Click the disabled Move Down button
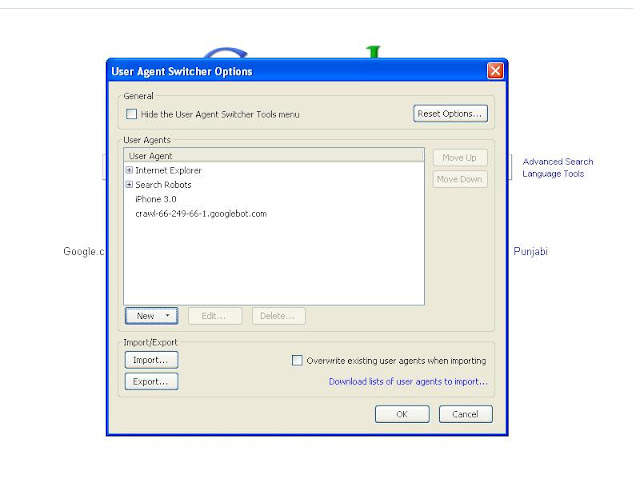 click(460, 179)
